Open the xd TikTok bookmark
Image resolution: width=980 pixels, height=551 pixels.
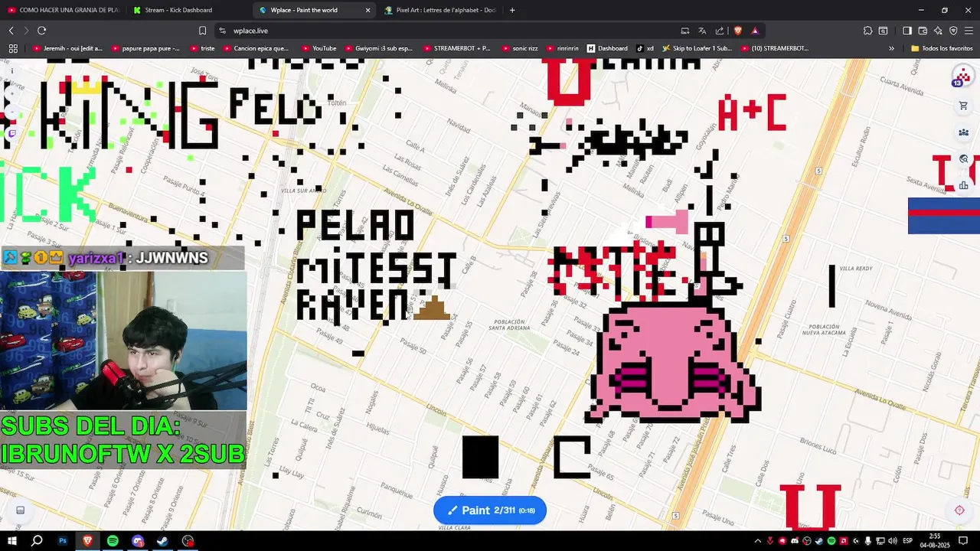645,48
